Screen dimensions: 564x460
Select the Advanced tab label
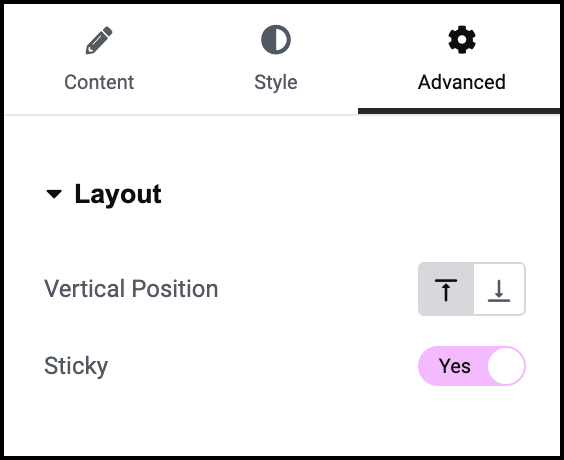point(462,82)
